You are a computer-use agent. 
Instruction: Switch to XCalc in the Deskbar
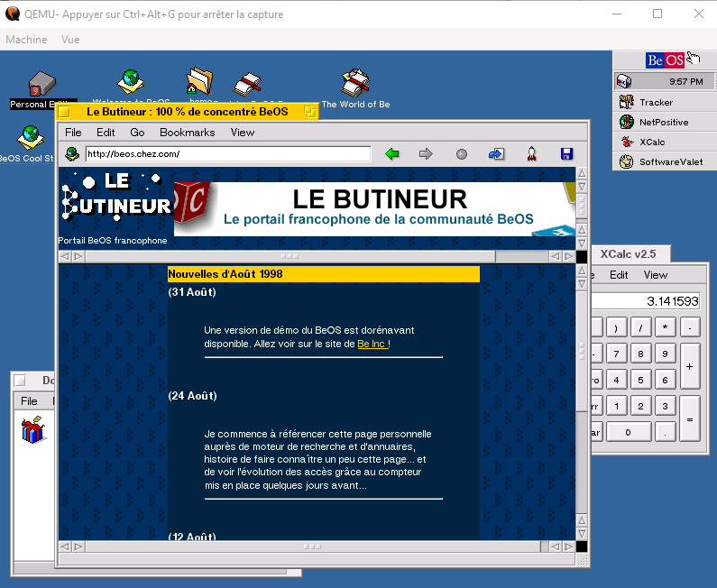tap(665, 142)
